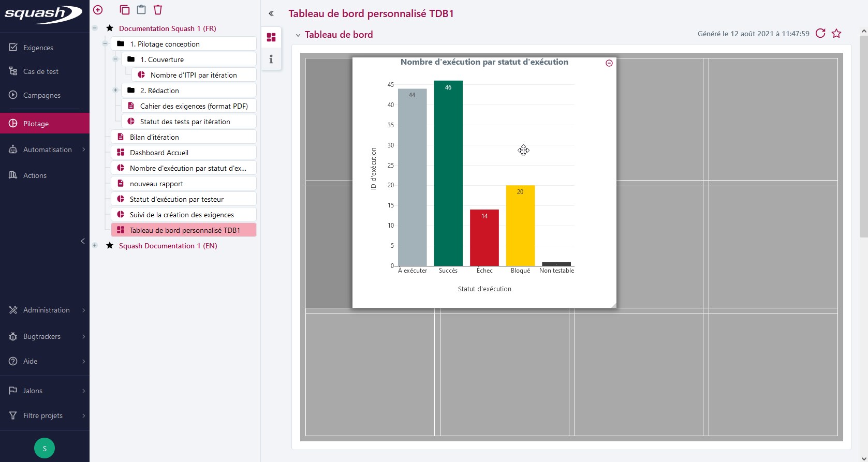Select the Dashboard Accueil tree item

pos(159,153)
